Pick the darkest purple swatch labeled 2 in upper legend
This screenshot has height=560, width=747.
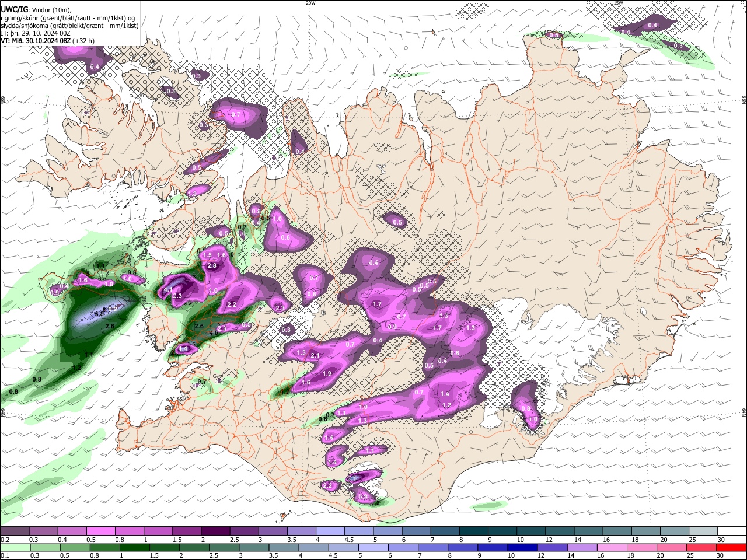click(215, 531)
